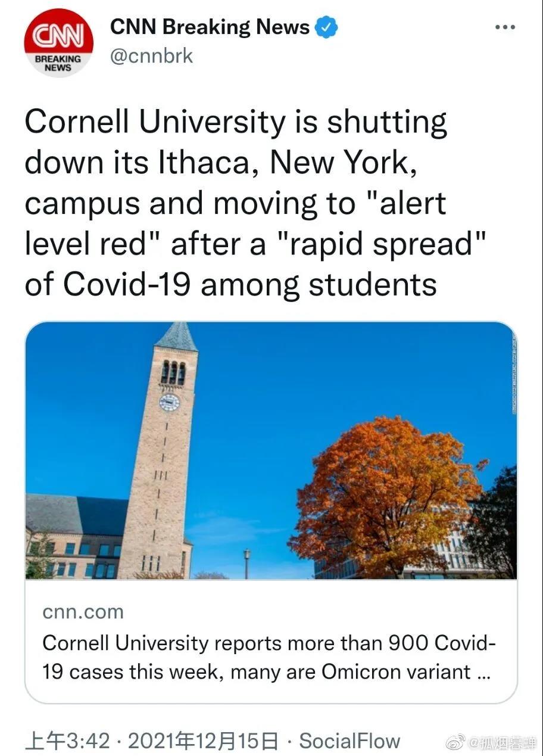Image resolution: width=543 pixels, height=756 pixels.
Task: Click the CNN Breaking News display name
Action: tap(211, 27)
